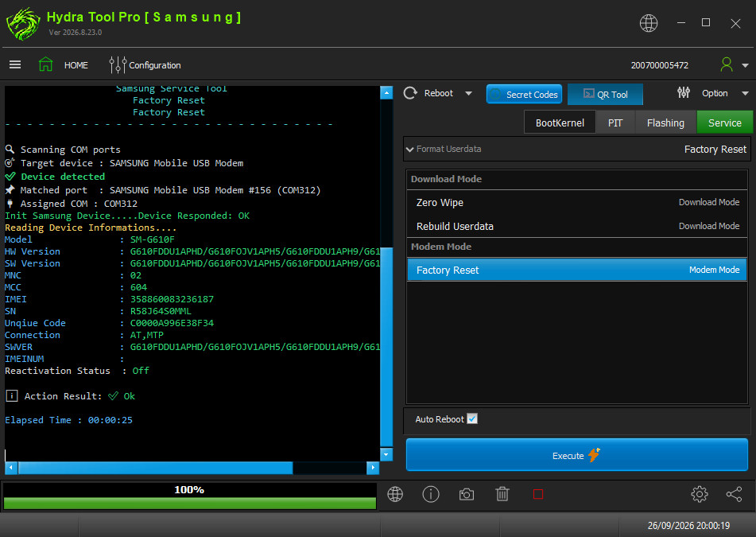
Task: Open the QR Tool button
Action: (605, 94)
